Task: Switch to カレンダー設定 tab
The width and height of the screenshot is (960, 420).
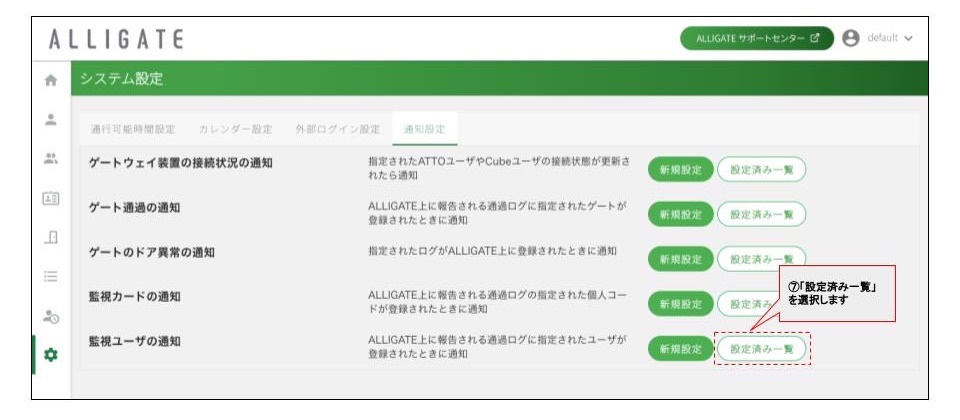Action: pos(235,129)
